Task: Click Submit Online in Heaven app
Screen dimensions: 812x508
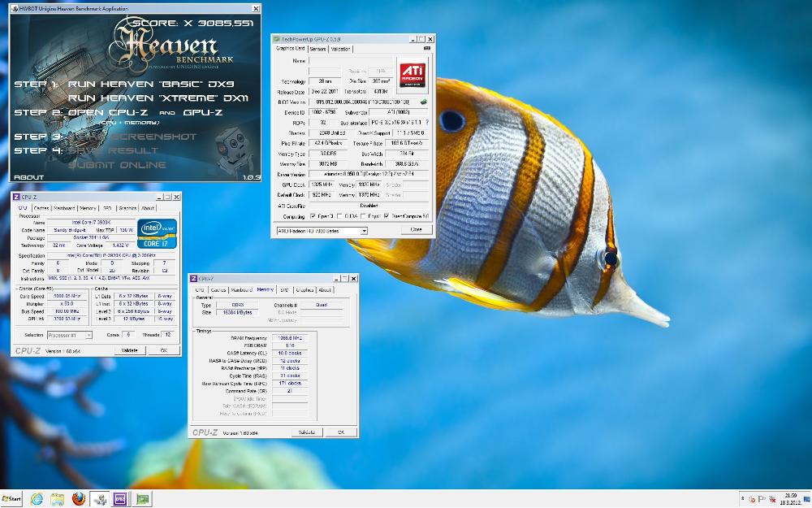Action: coord(117,165)
